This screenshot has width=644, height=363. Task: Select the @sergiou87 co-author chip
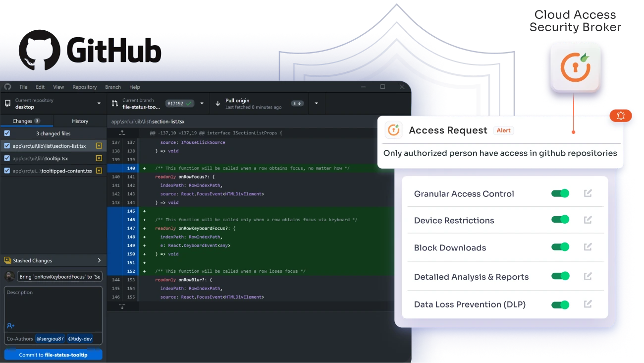[x=51, y=339]
